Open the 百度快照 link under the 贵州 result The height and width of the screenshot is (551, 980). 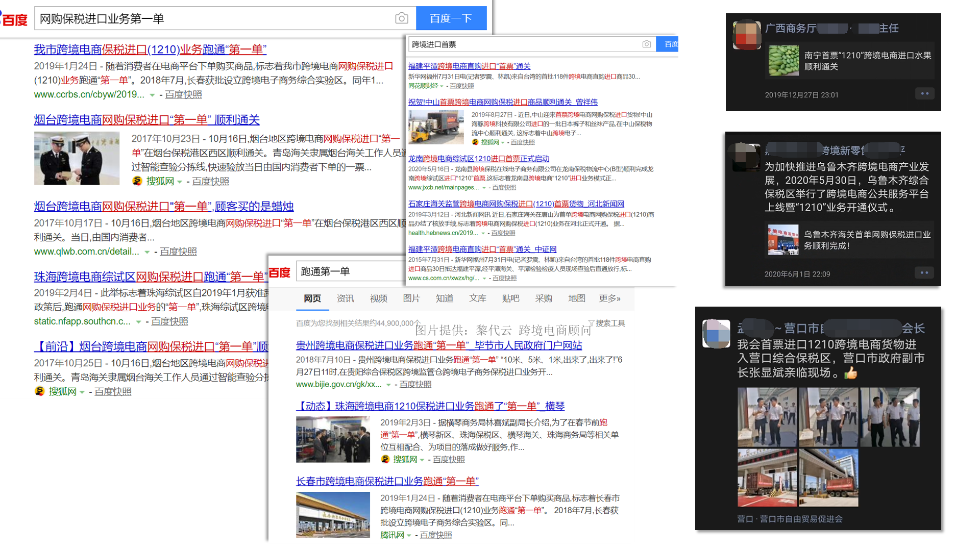416,384
